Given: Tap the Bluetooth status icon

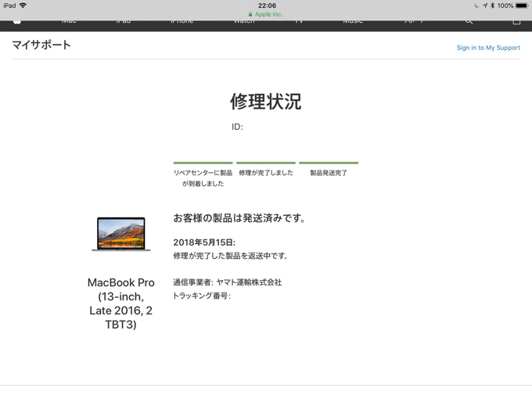Looking at the screenshot, I should click(492, 5).
